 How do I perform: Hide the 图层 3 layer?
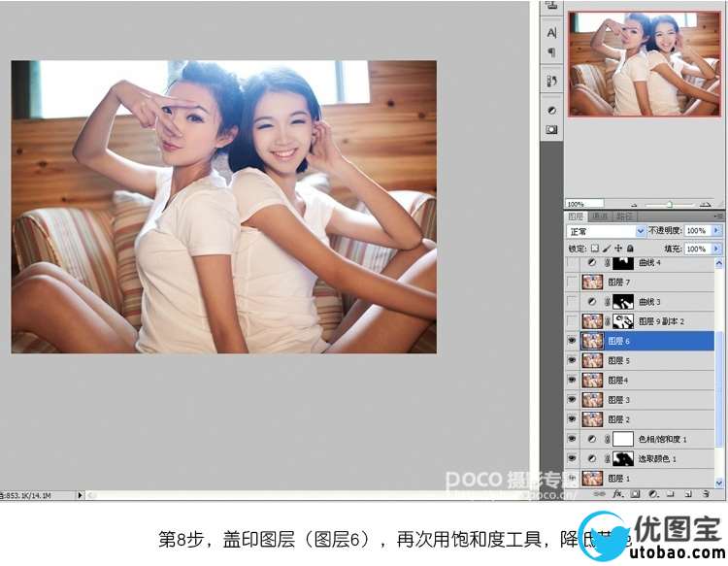572,399
